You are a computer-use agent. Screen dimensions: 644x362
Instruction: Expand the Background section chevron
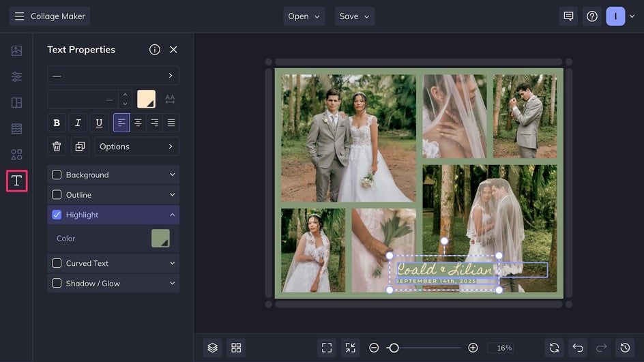point(172,175)
